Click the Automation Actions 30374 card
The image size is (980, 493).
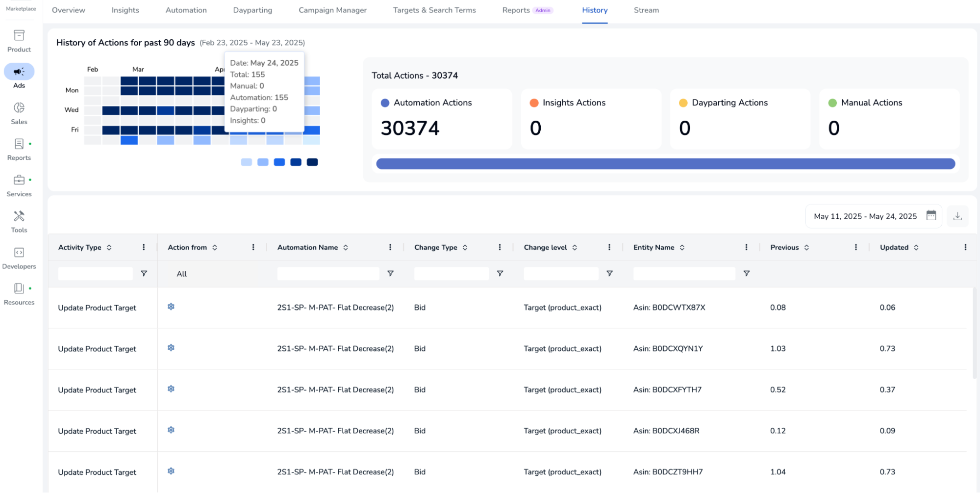tap(441, 119)
